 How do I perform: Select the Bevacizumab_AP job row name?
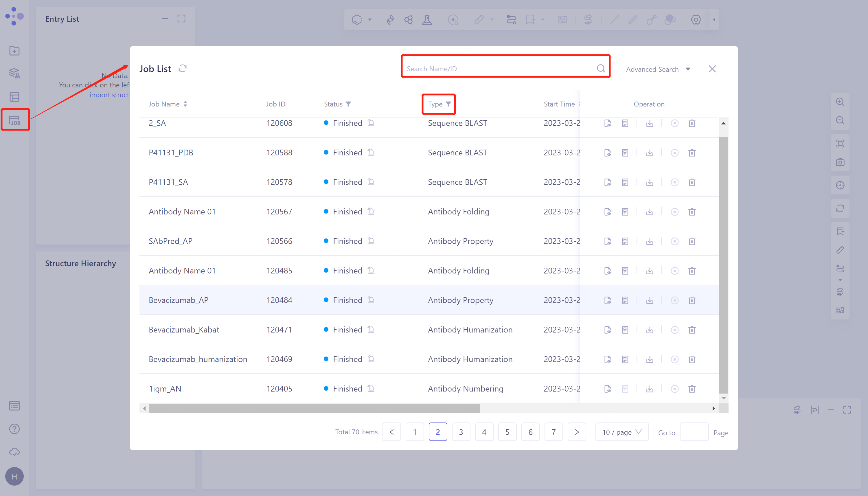click(179, 300)
